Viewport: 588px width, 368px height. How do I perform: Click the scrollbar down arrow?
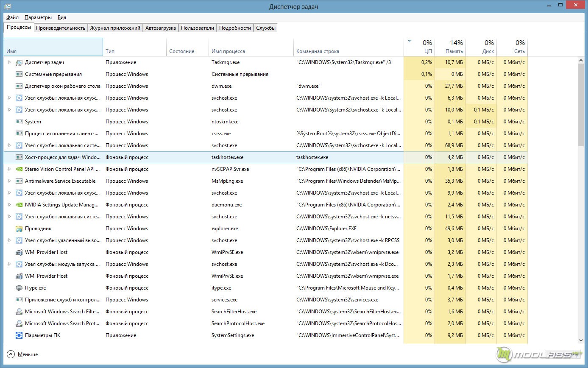(581, 340)
